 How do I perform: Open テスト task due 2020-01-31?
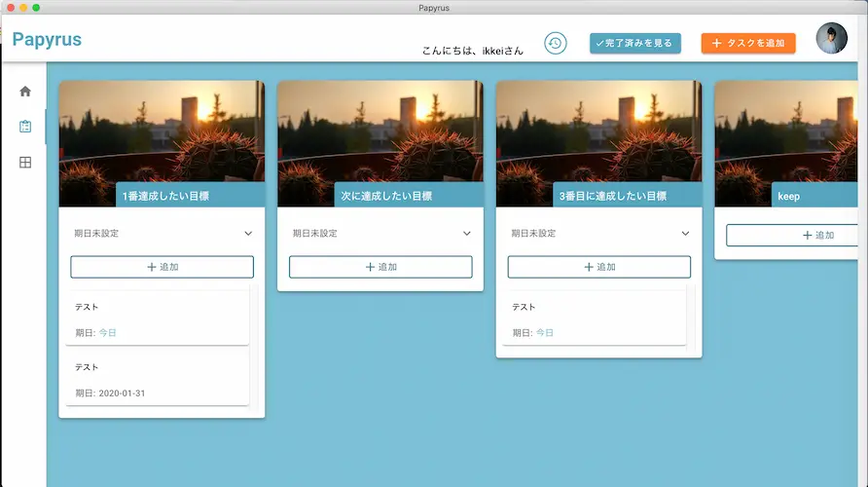[x=158, y=380]
